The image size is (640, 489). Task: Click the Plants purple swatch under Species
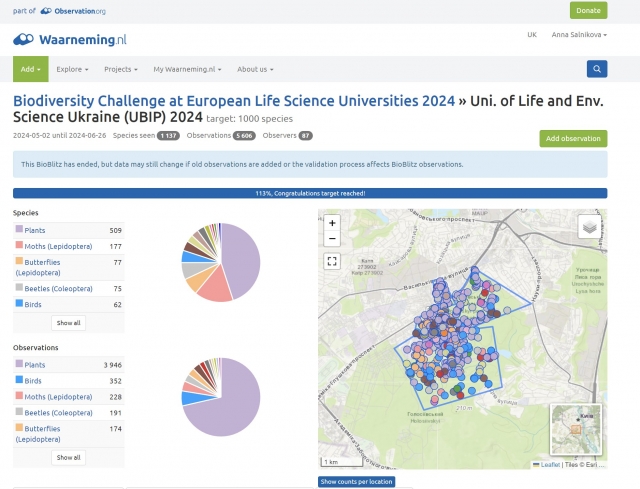pos(18,230)
